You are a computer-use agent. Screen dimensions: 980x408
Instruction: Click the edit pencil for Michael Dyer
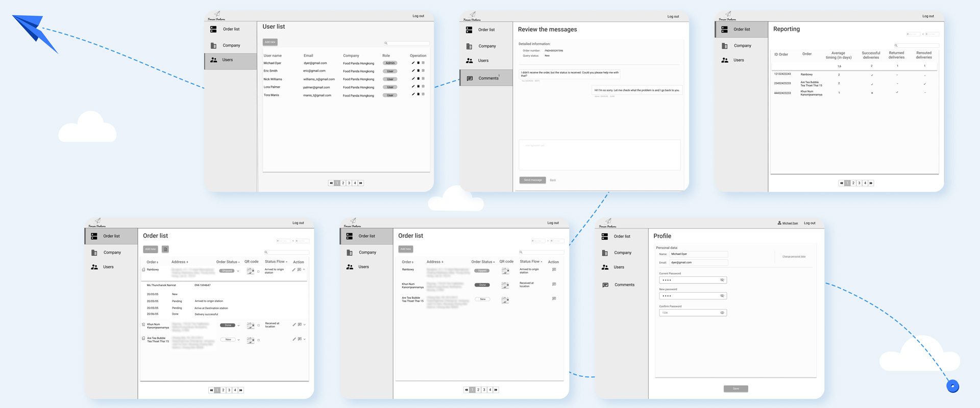click(413, 63)
